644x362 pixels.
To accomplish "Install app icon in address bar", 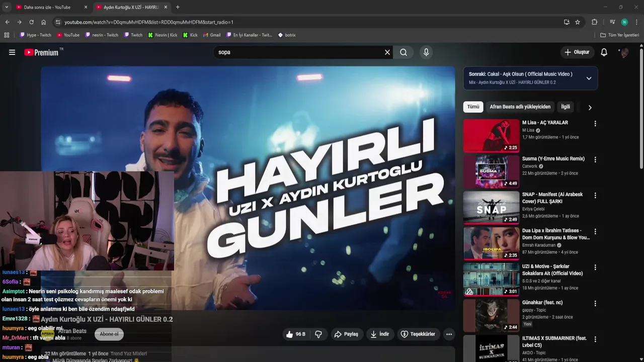I will 567,22.
